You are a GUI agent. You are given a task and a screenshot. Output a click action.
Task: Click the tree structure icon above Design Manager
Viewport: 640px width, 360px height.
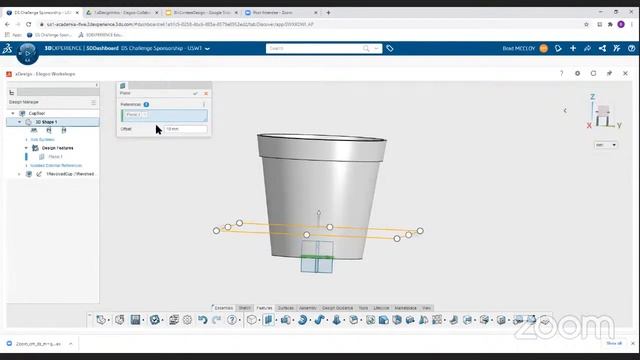pos(11,93)
